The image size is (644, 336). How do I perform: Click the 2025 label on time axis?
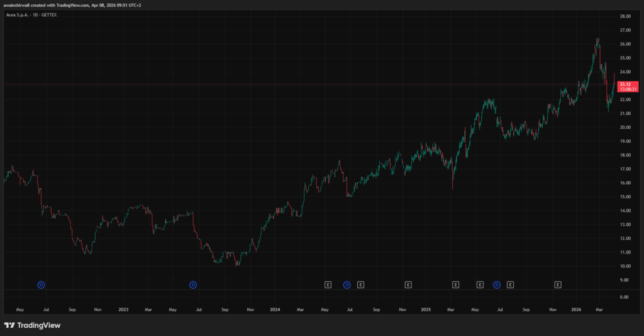[x=426, y=310]
